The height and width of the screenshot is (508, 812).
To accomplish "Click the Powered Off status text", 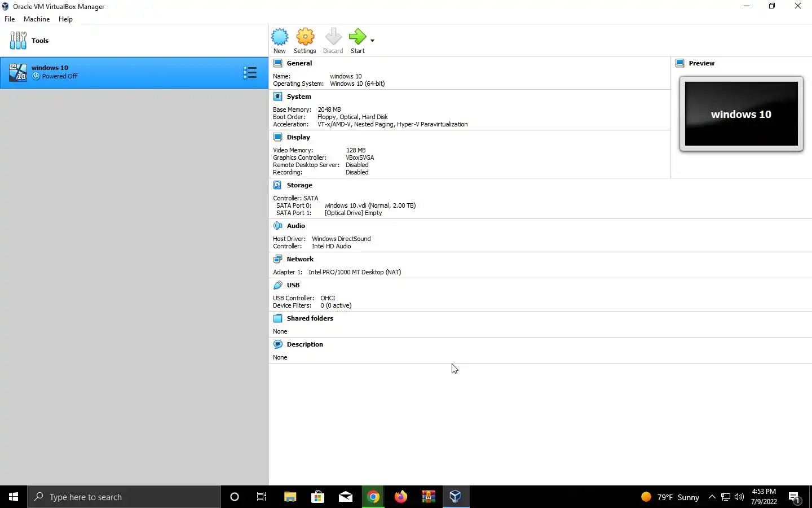I will pyautogui.click(x=60, y=76).
